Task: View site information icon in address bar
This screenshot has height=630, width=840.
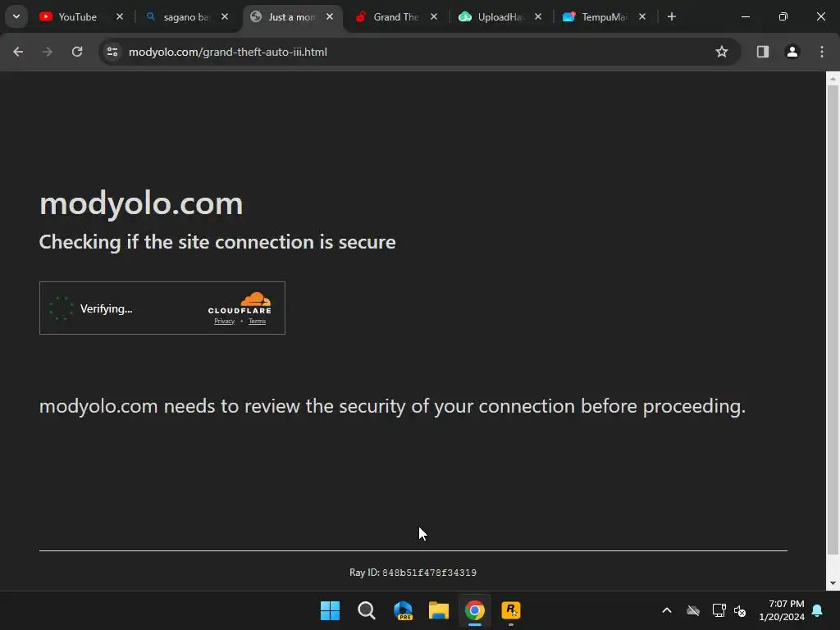Action: 112,52
